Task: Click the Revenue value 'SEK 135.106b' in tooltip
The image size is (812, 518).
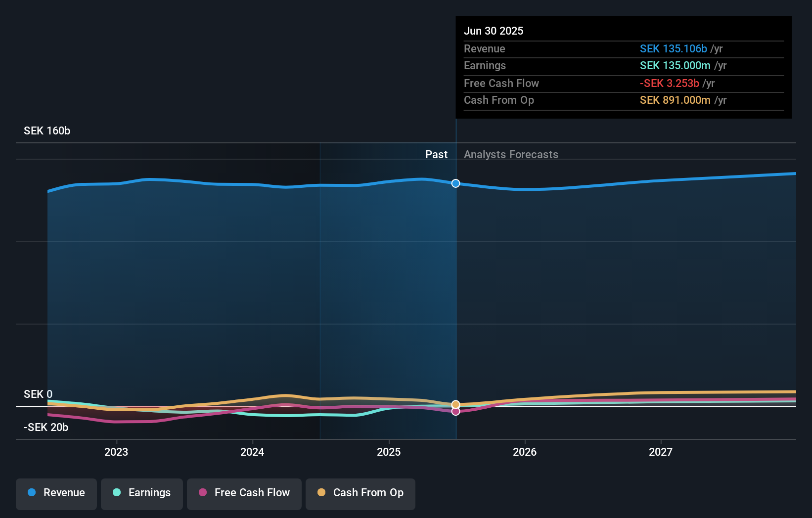Action: (x=674, y=48)
